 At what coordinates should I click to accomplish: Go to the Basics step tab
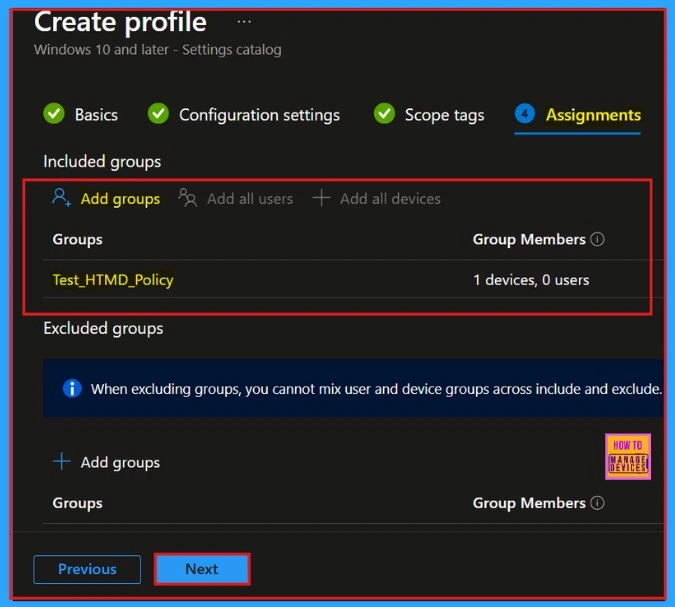click(81, 115)
